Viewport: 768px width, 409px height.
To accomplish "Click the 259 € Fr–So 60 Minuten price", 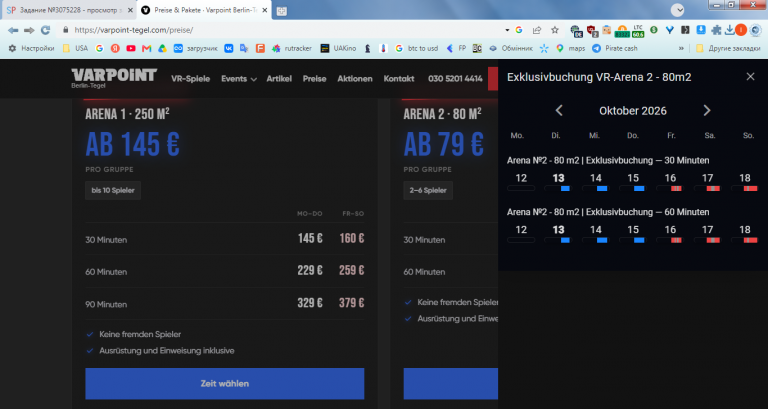I will (351, 270).
